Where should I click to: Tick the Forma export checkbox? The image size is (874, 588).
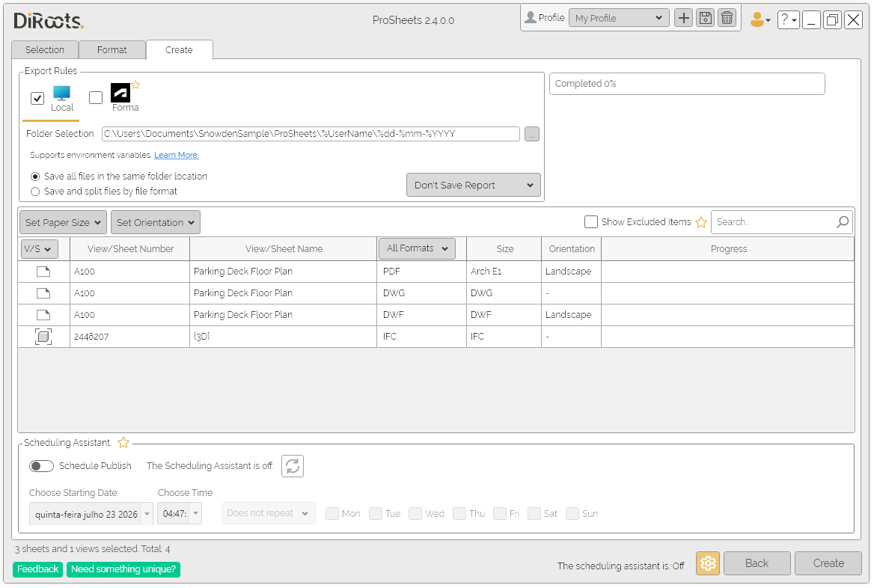(96, 97)
